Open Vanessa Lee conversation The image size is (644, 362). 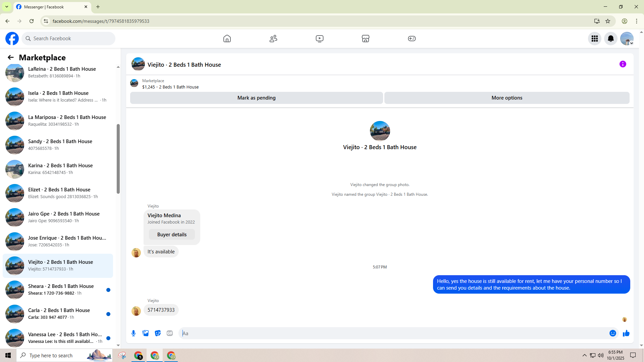click(x=58, y=338)
